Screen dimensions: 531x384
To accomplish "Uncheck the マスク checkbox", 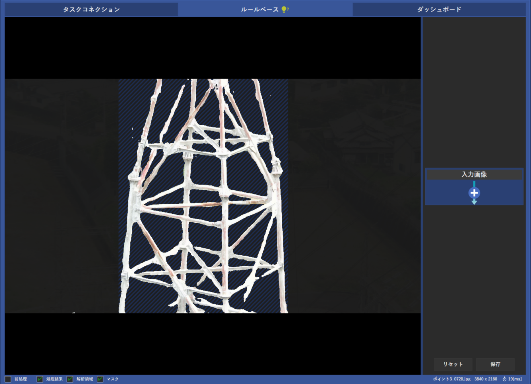I will pyautogui.click(x=100, y=379).
